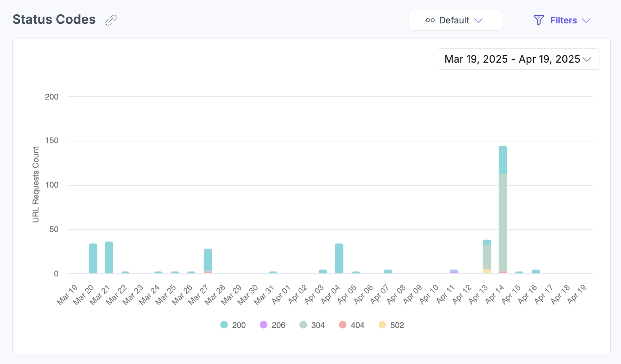The image size is (621, 364).
Task: Expand the Filters chevron
Action: coord(586,20)
